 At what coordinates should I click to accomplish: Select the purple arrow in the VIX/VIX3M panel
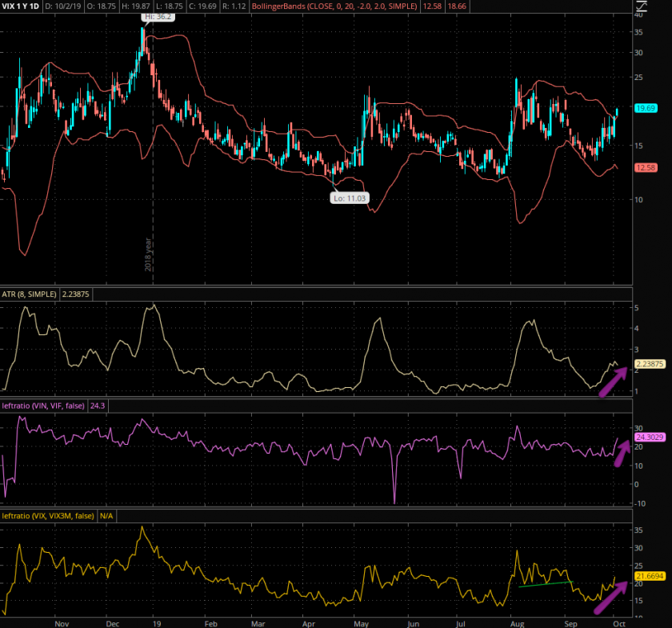click(x=609, y=601)
